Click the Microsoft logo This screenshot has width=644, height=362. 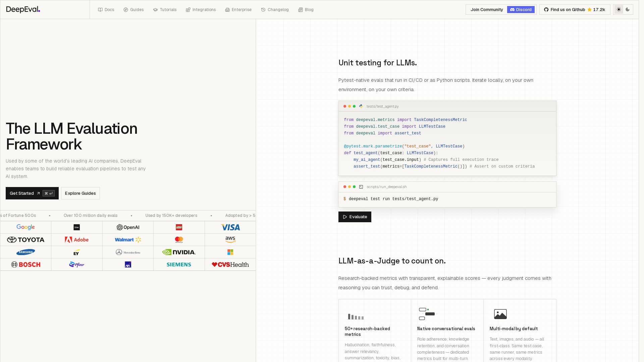click(x=230, y=252)
